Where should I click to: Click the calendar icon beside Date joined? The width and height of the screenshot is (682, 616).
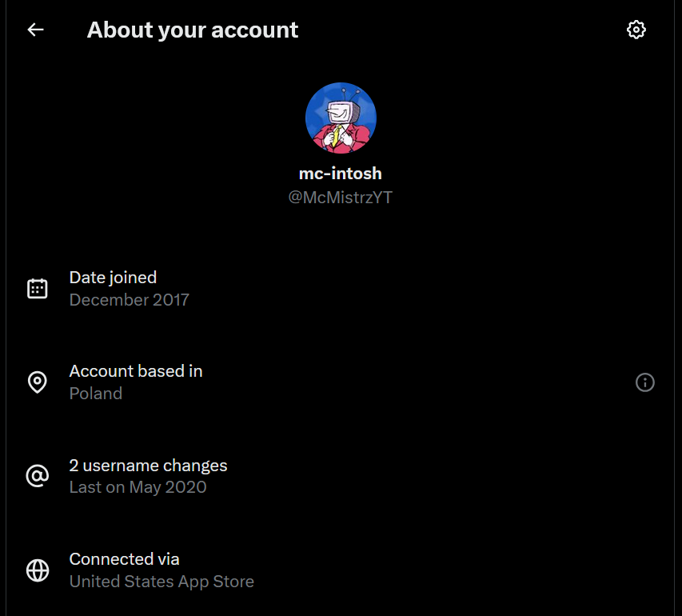[37, 288]
